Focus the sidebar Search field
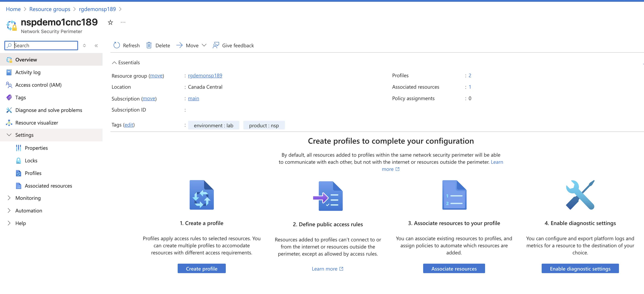Viewport: 644px width, 294px height. [x=45, y=46]
